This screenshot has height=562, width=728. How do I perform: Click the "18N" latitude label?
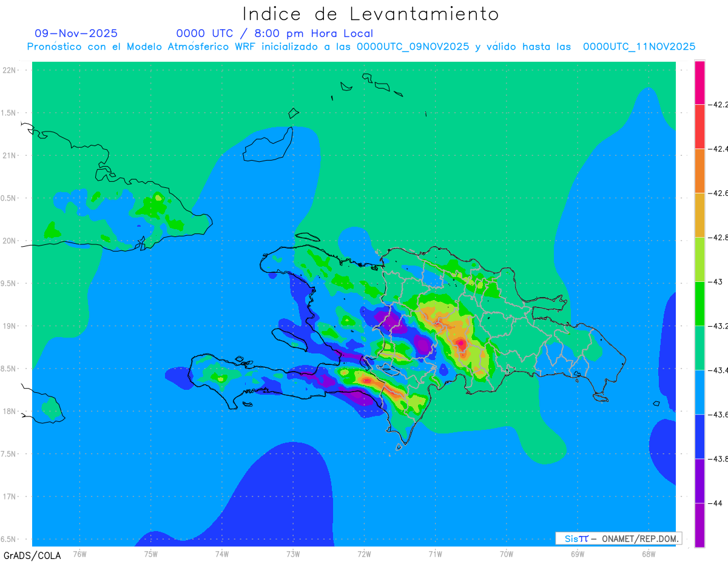tap(10, 412)
